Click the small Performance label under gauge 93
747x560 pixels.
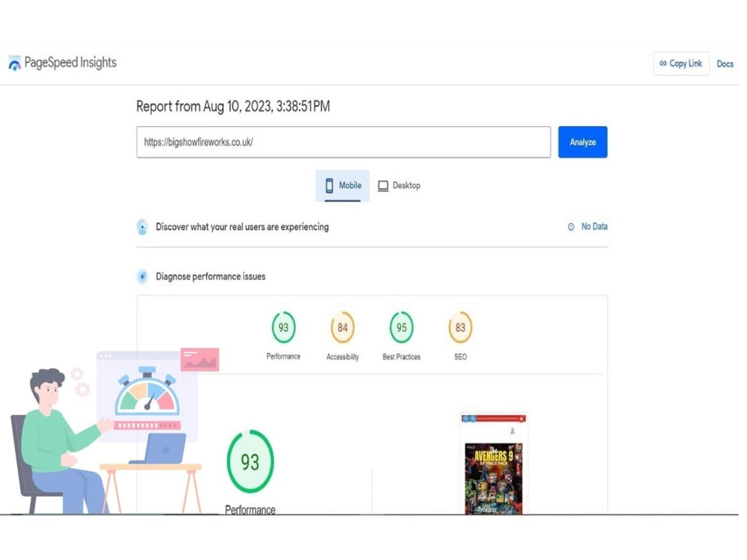point(283,356)
